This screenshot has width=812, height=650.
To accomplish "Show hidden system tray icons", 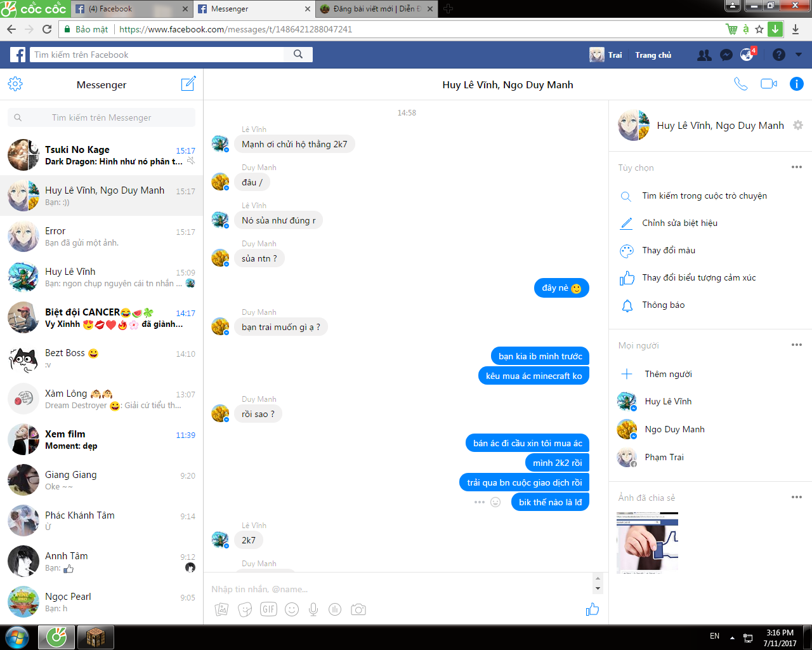I will [x=732, y=637].
